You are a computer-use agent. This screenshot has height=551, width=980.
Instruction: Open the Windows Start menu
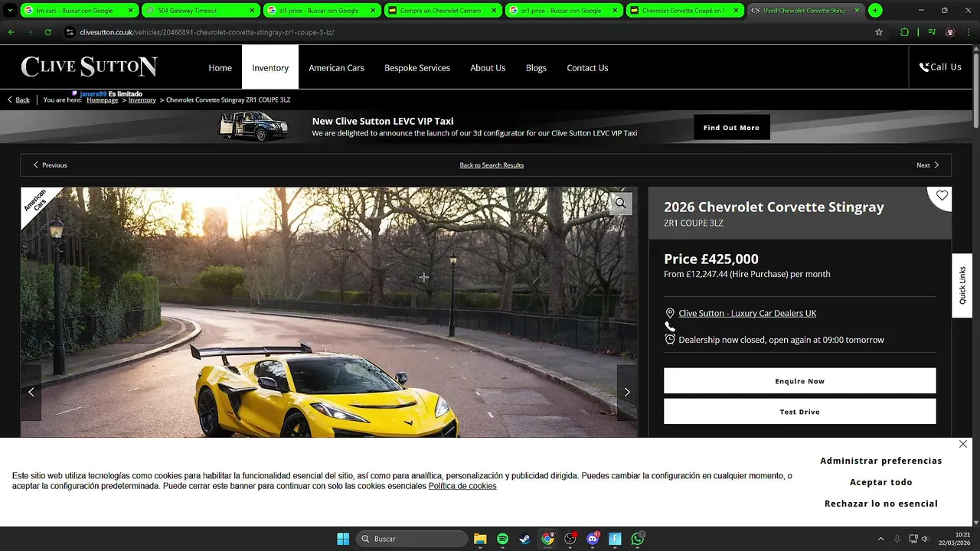click(343, 539)
